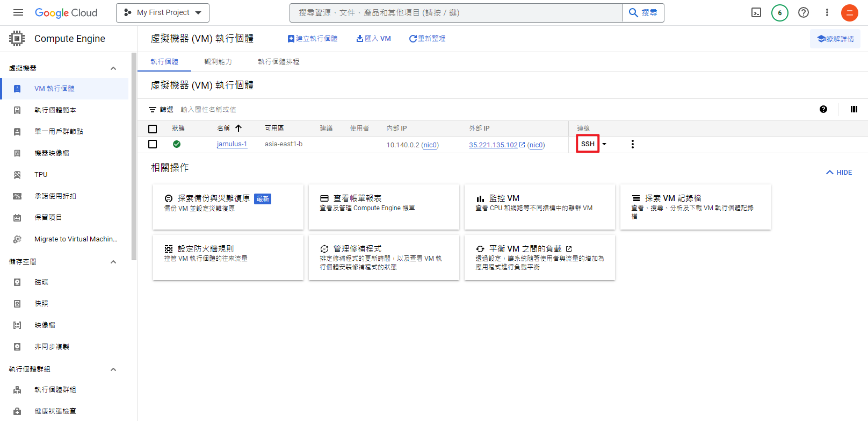Viewport: 868px width, 421px height.
Task: Select 執行個體範本 text in sidebar
Action: coord(55,110)
